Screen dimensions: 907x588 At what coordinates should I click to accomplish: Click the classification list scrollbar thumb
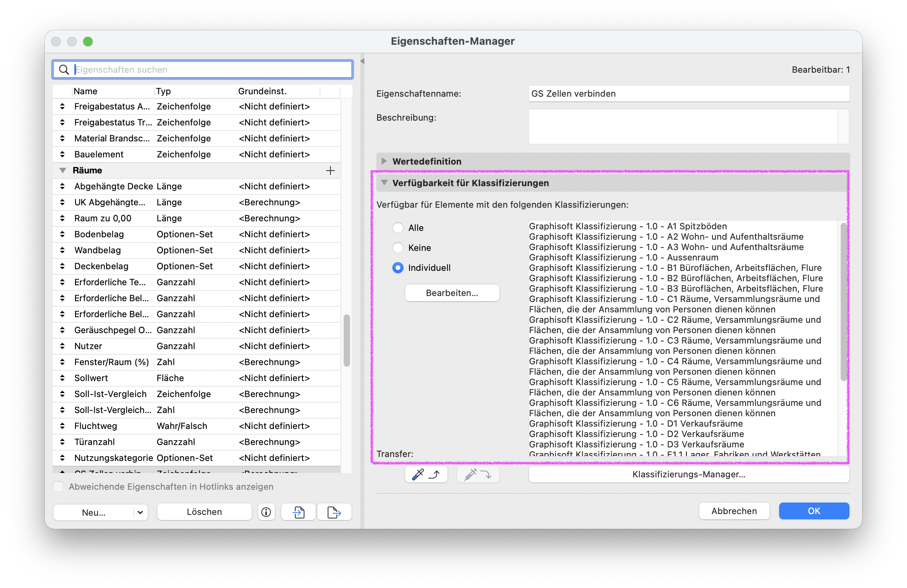[x=843, y=302]
